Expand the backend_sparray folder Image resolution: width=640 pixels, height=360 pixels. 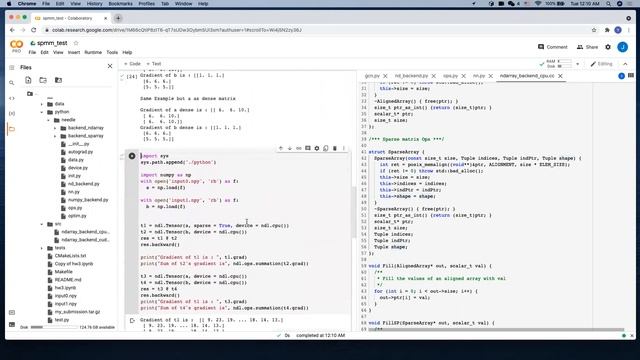click(55, 136)
